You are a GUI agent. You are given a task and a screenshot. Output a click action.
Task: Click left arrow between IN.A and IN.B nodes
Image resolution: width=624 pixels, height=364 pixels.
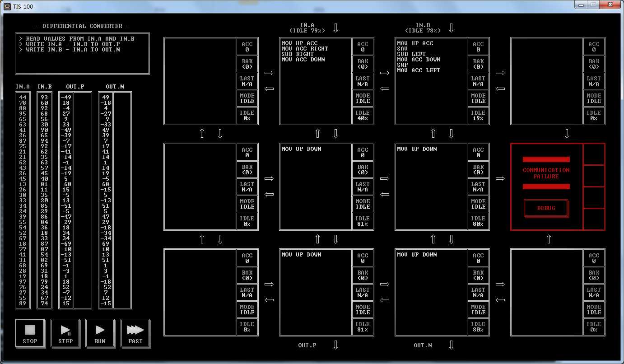(384, 89)
